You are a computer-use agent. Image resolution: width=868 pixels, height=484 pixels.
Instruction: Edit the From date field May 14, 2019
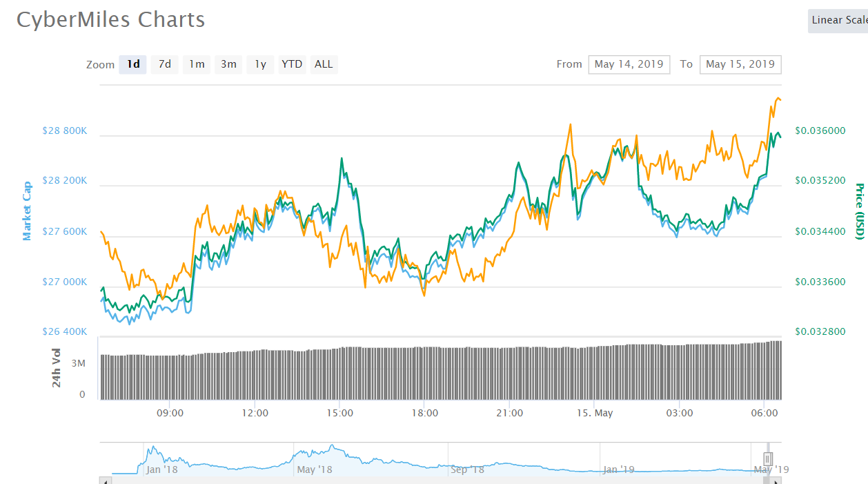(x=629, y=64)
